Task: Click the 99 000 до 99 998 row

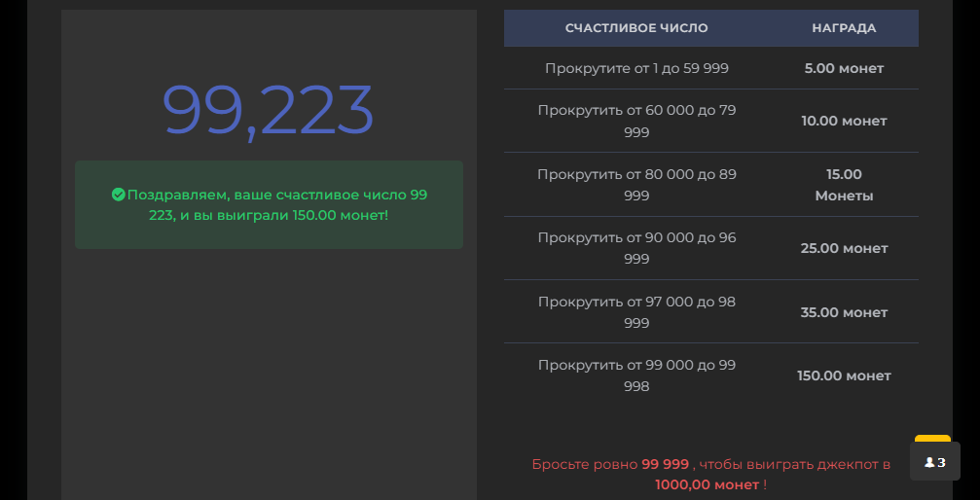Action: click(x=711, y=375)
